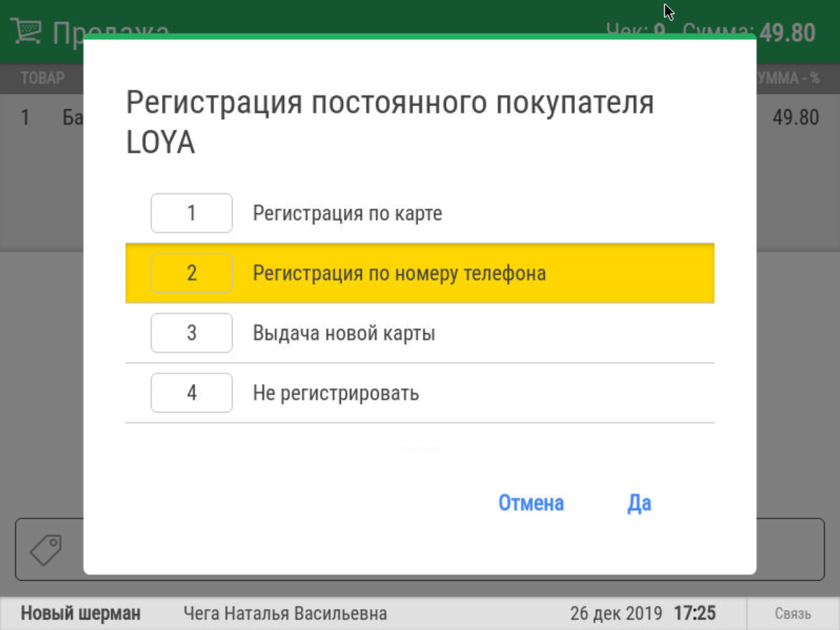Confirm with the 'Да' button
840x630 pixels.
tap(639, 502)
